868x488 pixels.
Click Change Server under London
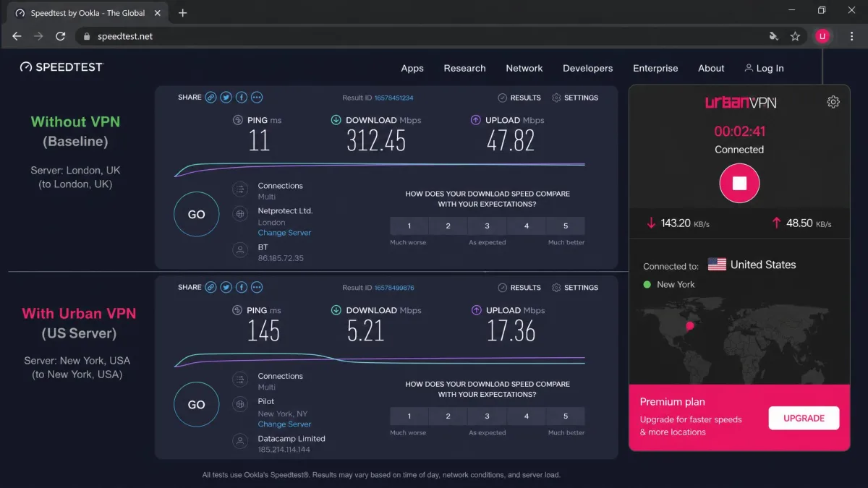click(x=284, y=233)
